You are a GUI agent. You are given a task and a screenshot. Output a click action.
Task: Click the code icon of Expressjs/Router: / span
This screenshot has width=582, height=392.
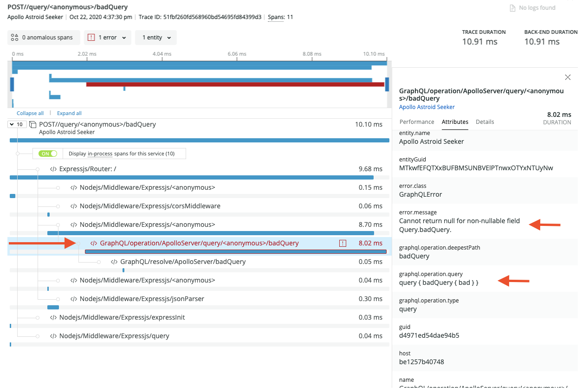(53, 169)
